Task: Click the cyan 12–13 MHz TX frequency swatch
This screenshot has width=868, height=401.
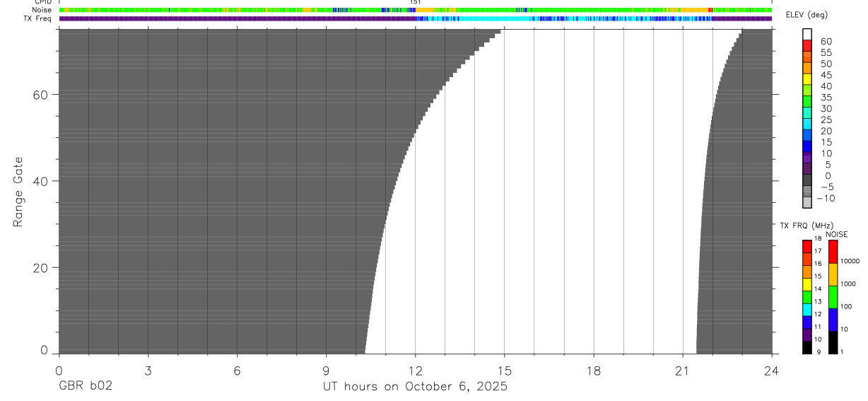Action: [x=807, y=309]
